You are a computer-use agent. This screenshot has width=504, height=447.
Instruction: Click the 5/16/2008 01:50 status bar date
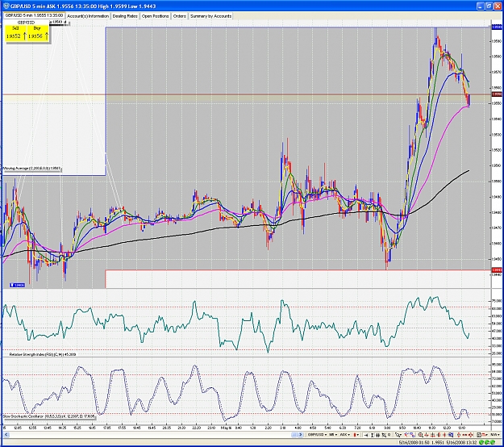412,443
